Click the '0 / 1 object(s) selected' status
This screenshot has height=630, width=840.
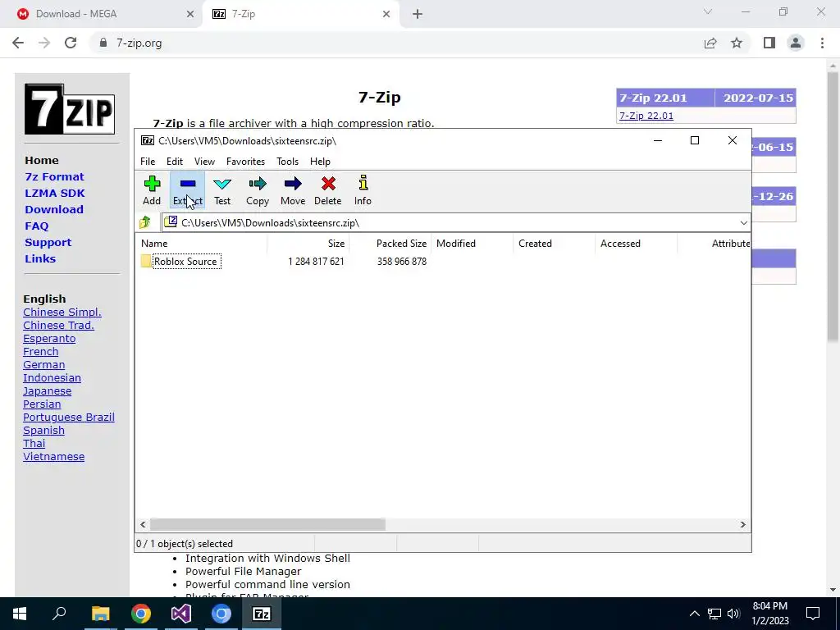pos(185,544)
